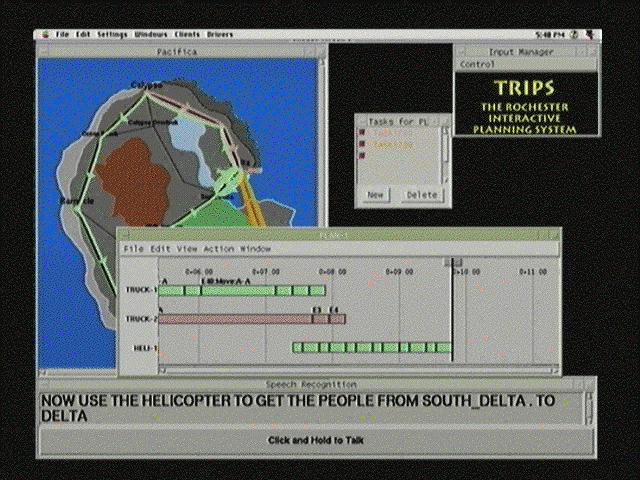Open the Windows menu
This screenshot has height=480, width=640.
pyautogui.click(x=151, y=35)
